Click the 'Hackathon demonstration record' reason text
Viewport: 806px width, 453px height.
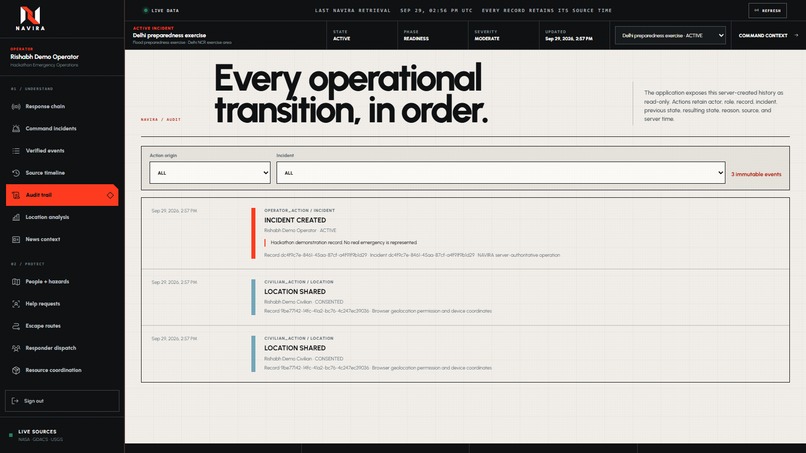click(x=343, y=242)
